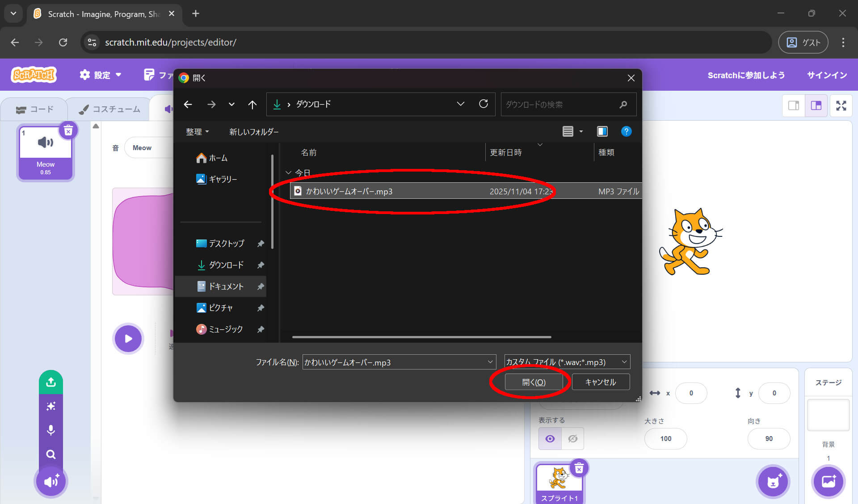Click the choose sprite cat button
The image size is (858, 504).
773,482
